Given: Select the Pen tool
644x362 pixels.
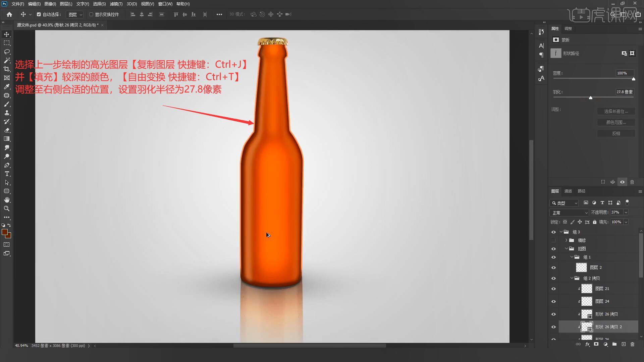Looking at the screenshot, I should 7,165.
